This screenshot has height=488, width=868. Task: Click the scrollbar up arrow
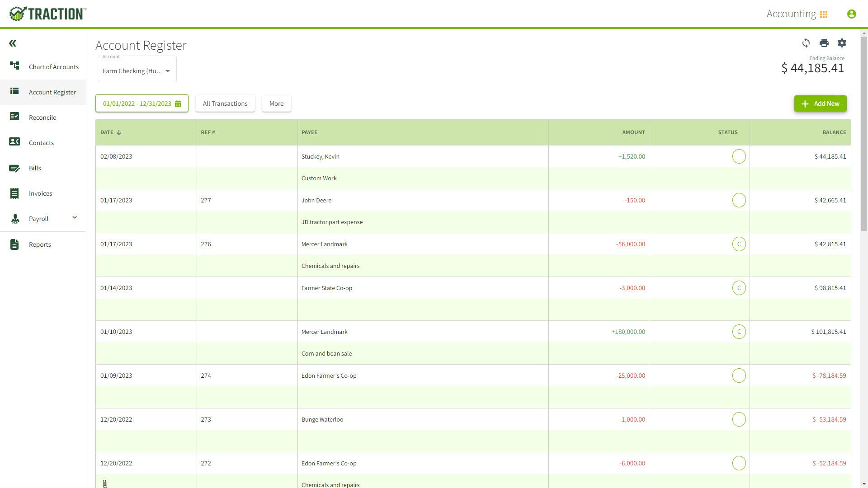tap(864, 33)
